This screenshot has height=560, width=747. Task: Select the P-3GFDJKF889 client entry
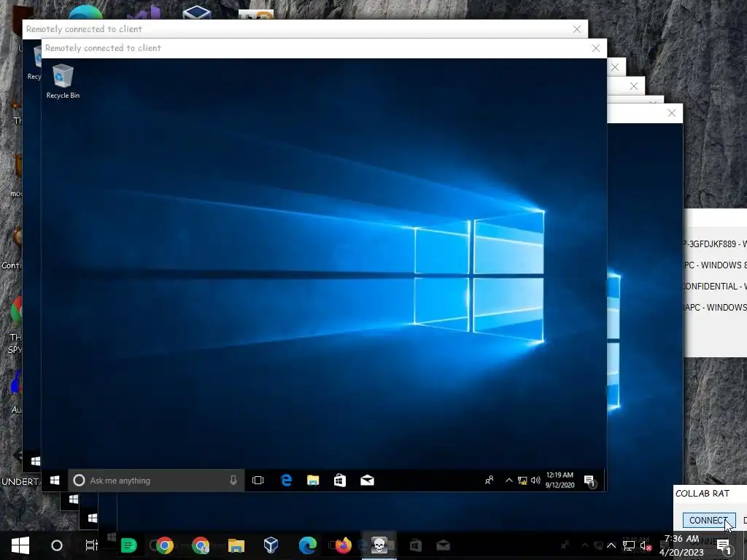(715, 244)
